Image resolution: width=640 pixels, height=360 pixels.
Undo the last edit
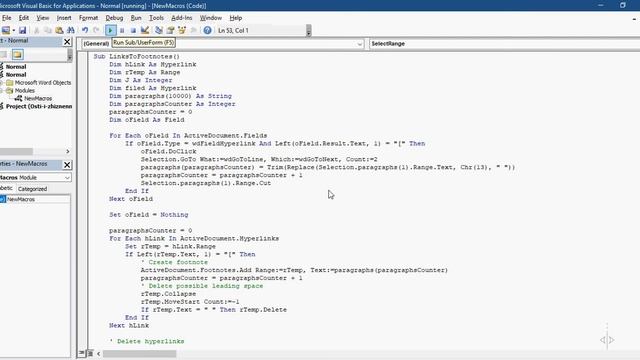[85, 30]
